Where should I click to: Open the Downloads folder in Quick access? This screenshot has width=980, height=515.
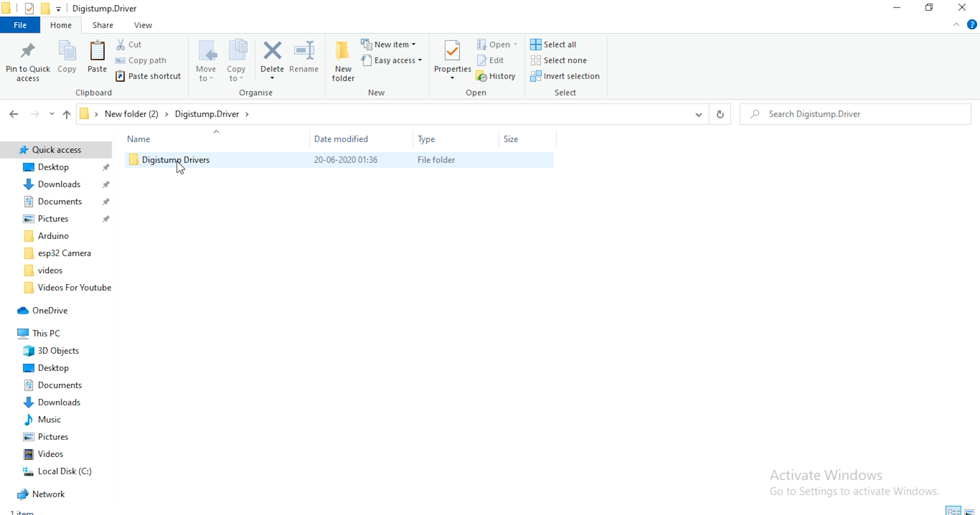coord(59,184)
